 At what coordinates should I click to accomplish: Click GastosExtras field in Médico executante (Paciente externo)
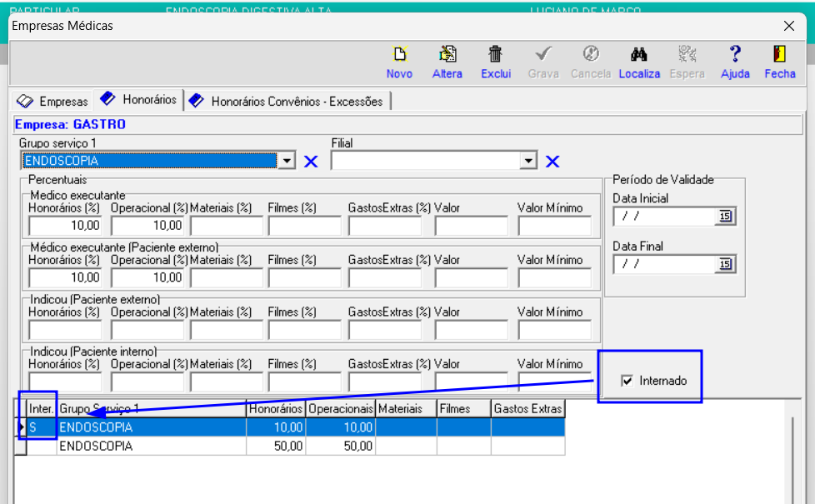point(385,277)
